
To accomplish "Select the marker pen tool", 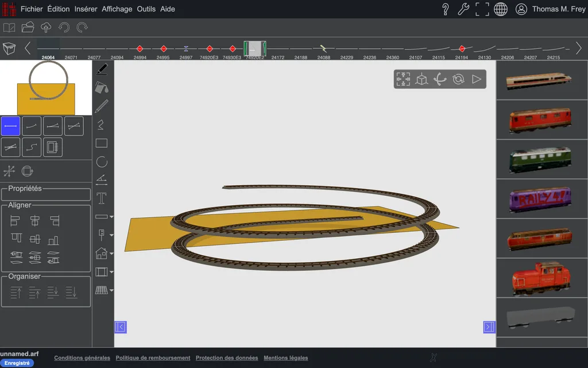I will click(102, 69).
